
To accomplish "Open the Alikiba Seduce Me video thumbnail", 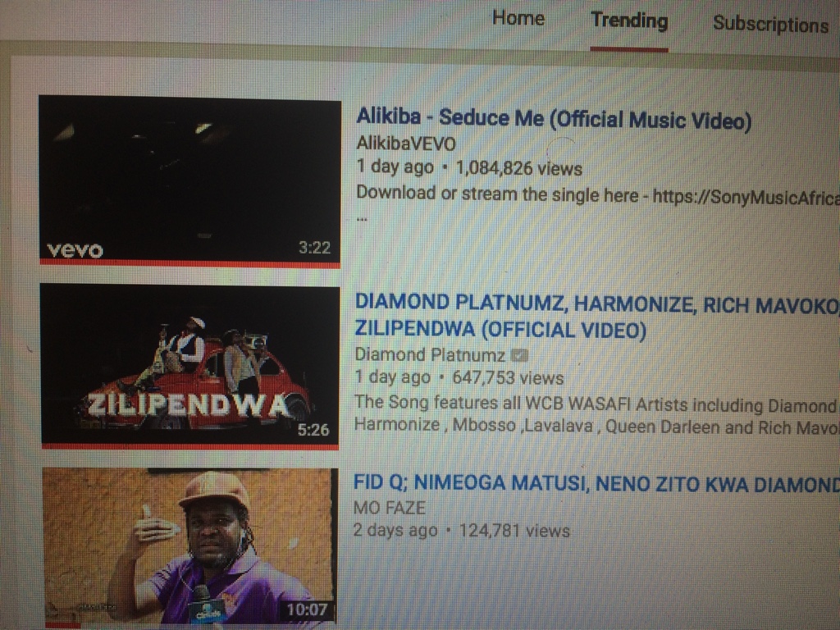I will (189, 180).
